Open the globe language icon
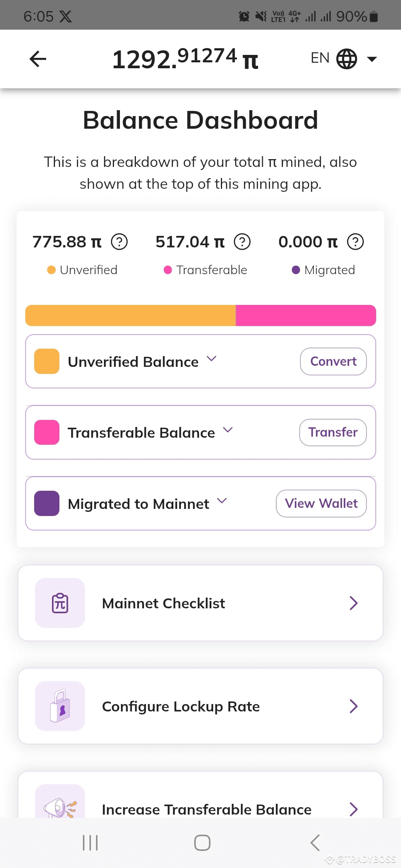Viewport: 401px width, 868px height. click(x=346, y=59)
